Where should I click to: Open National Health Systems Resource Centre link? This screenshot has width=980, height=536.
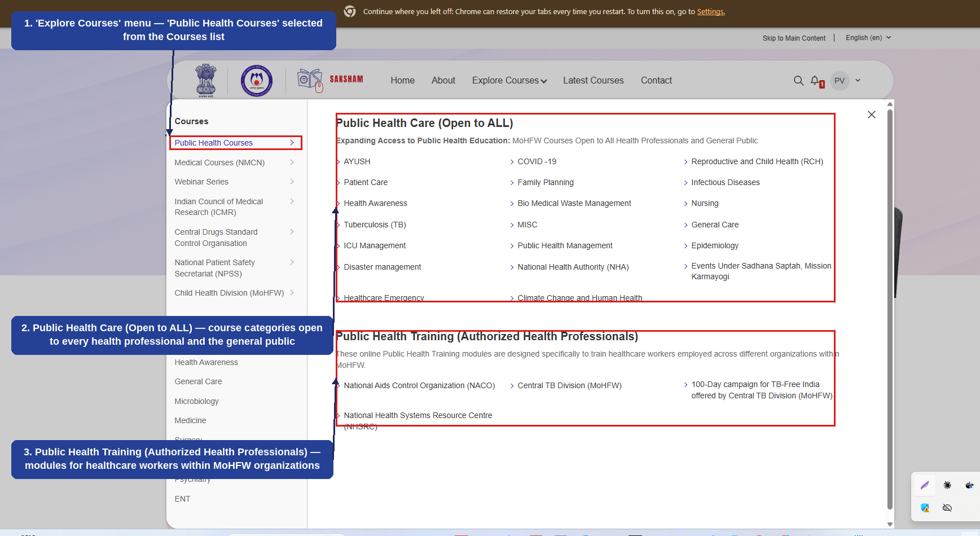click(418, 421)
